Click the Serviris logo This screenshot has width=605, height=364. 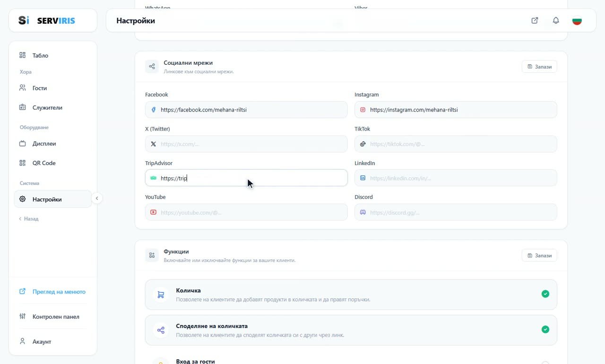click(x=47, y=20)
